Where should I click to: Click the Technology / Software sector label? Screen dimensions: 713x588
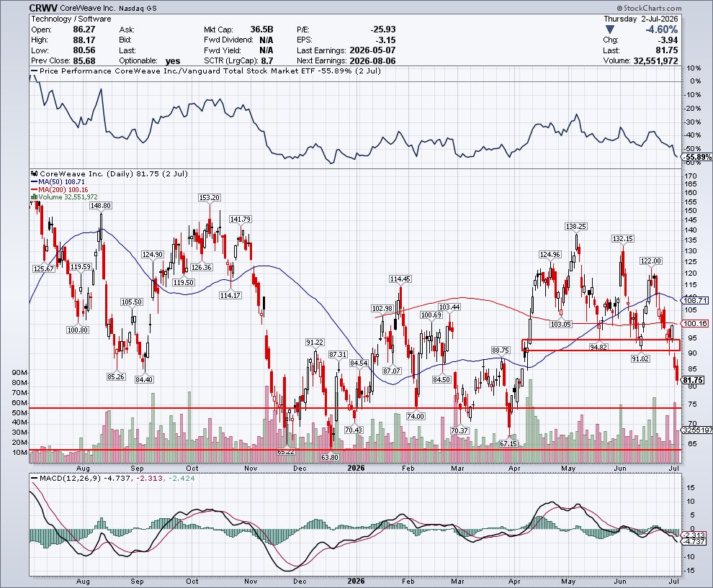click(71, 19)
